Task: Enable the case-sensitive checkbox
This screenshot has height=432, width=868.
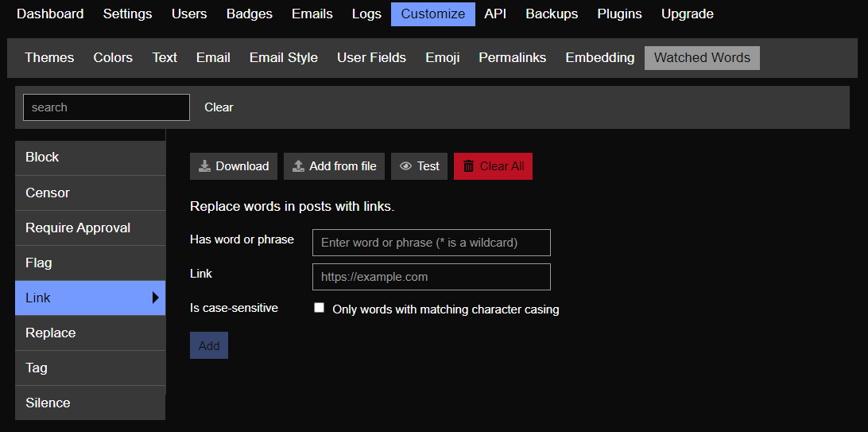Action: [319, 308]
